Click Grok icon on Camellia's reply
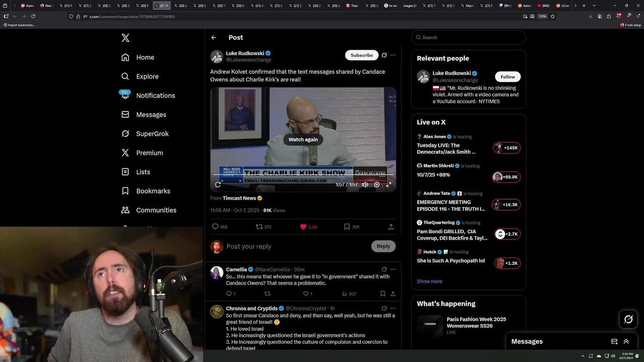 pyautogui.click(x=384, y=269)
